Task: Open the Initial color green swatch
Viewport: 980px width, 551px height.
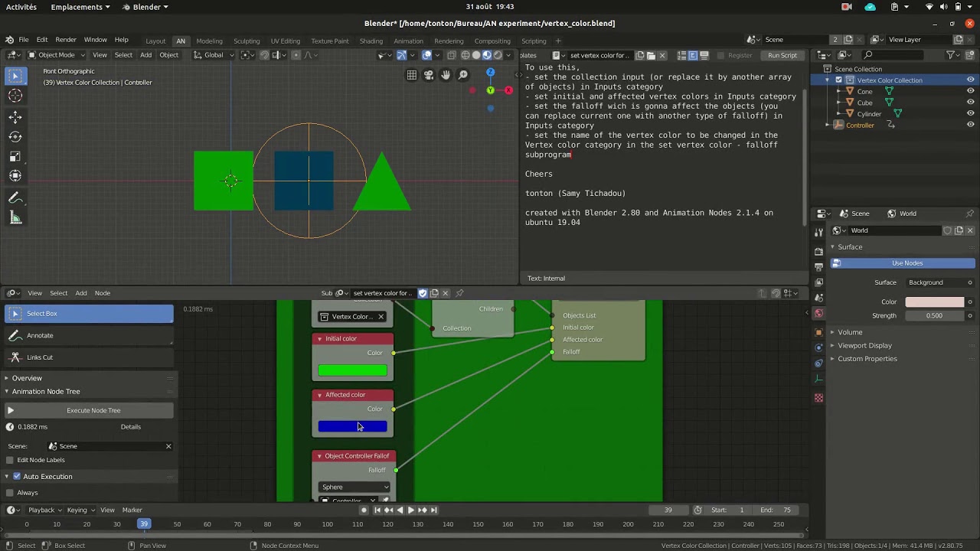Action: pos(352,371)
